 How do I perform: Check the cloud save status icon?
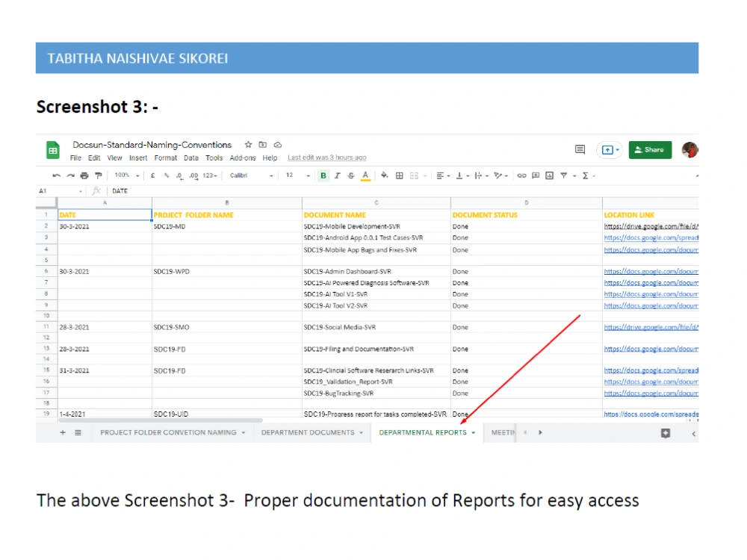pyautogui.click(x=278, y=145)
